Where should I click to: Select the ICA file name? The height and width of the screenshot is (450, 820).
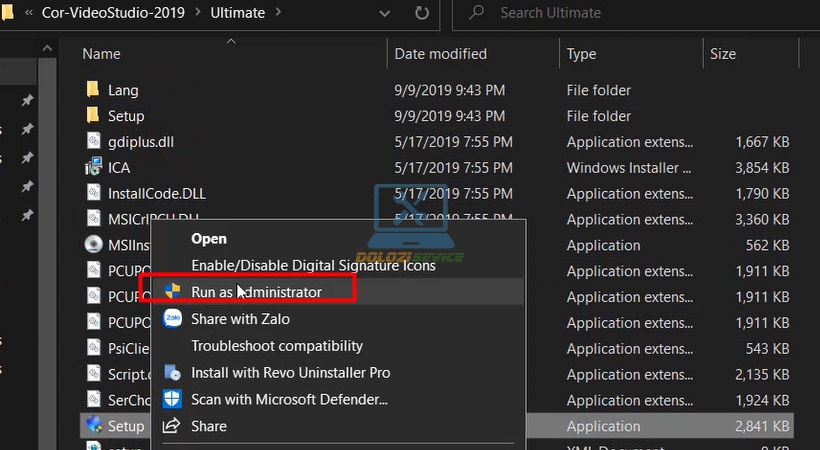119,167
